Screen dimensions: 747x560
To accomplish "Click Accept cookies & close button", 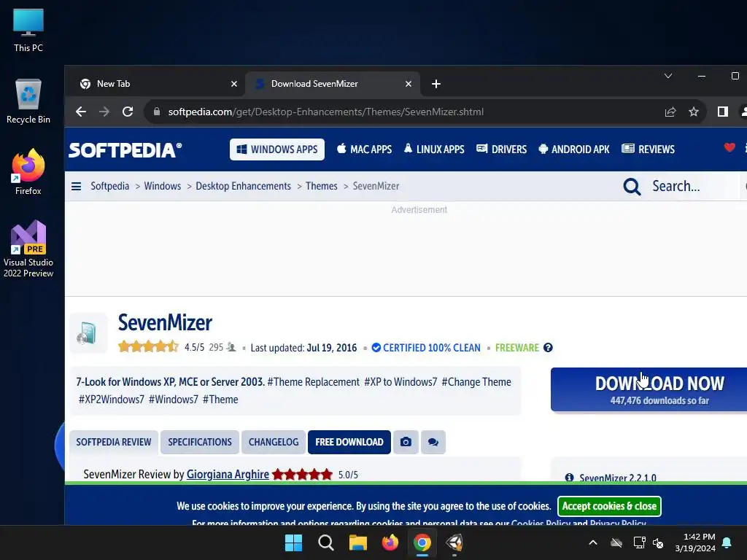I will coord(609,506).
